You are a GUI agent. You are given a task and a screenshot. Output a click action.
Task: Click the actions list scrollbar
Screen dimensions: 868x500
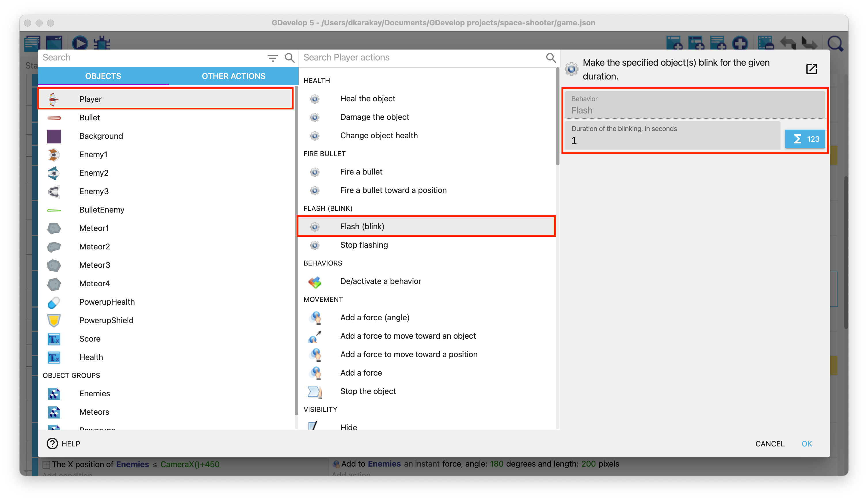pyautogui.click(x=557, y=117)
